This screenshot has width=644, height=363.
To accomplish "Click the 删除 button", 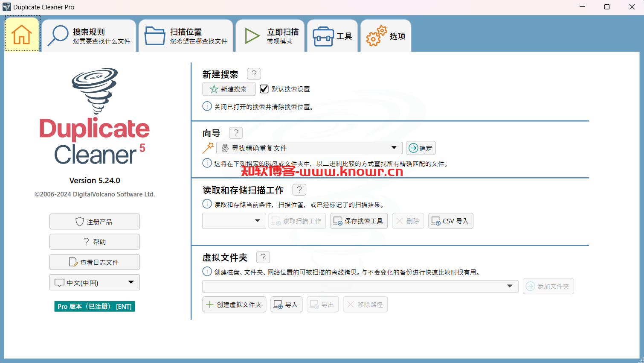I will pyautogui.click(x=408, y=221).
